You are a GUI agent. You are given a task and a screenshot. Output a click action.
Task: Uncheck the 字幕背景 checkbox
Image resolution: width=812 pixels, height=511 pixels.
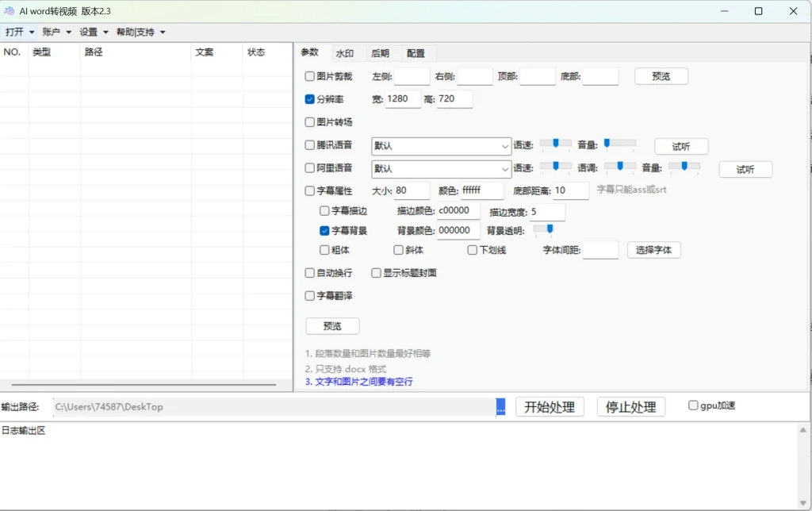324,231
